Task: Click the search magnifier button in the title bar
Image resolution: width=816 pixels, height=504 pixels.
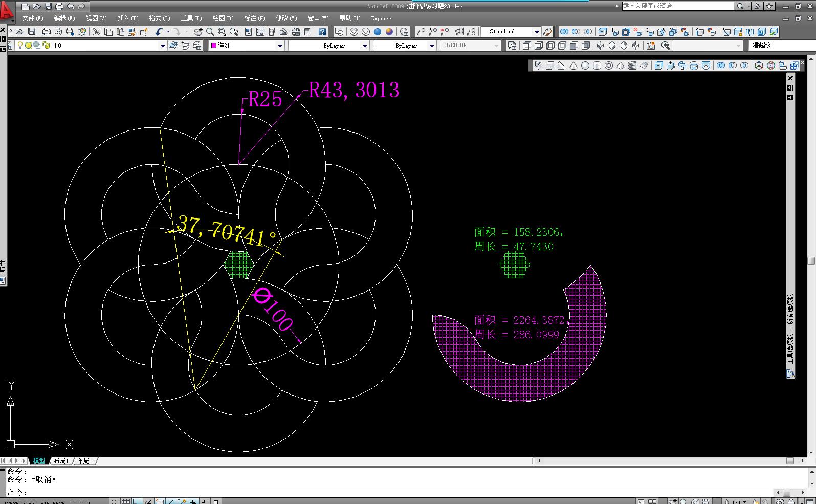Action: click(740, 6)
